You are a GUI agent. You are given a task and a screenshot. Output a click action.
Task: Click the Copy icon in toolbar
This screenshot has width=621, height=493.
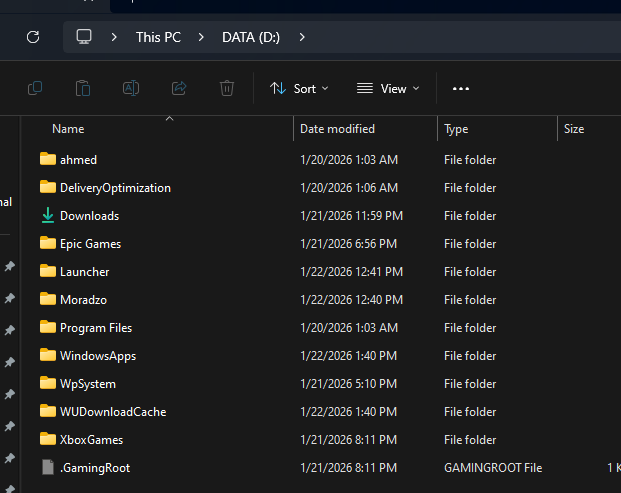pyautogui.click(x=35, y=88)
